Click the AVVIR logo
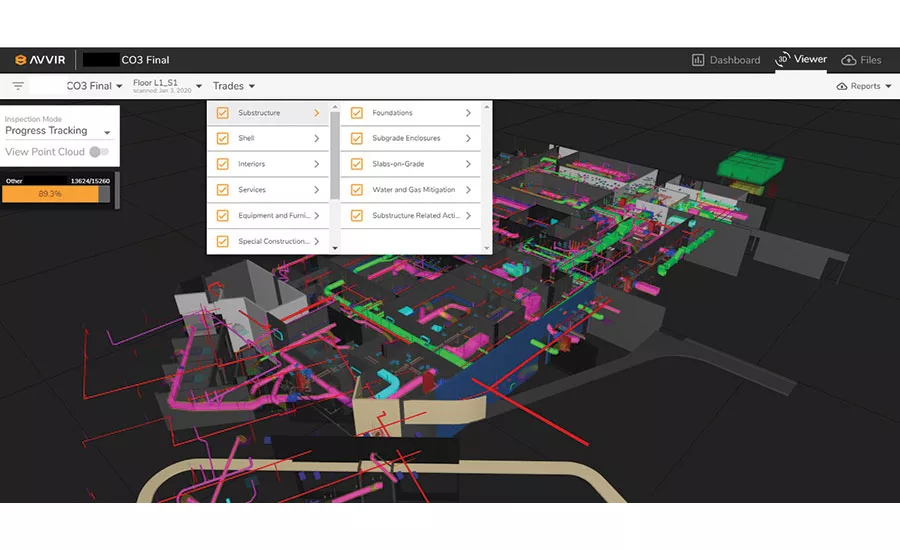 coord(40,60)
